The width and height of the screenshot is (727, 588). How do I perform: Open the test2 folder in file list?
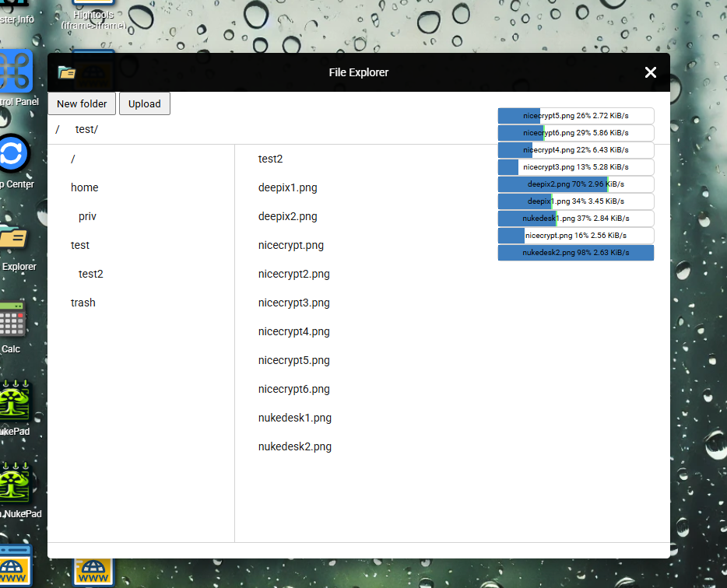270,159
